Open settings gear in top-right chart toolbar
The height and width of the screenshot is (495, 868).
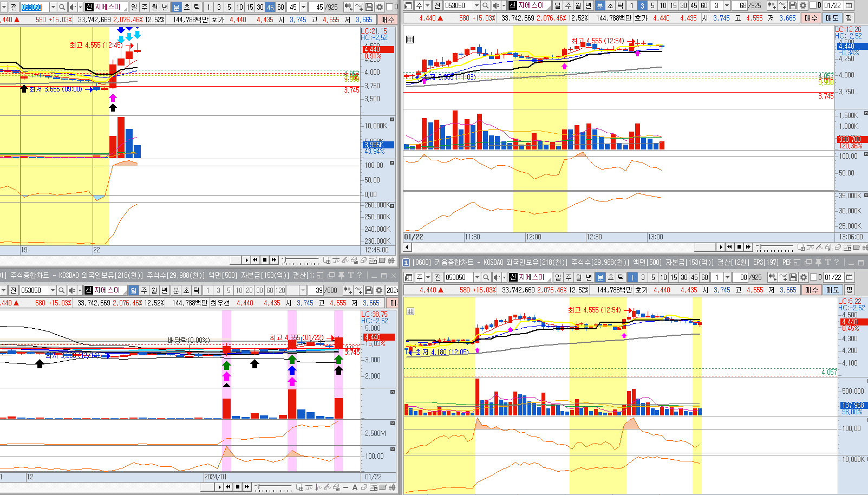(803, 5)
